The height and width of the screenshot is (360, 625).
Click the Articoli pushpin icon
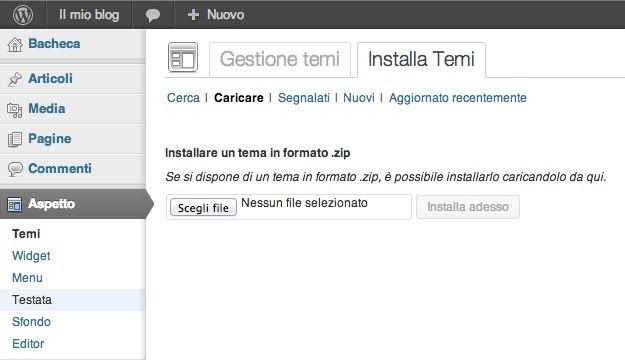(x=15, y=79)
